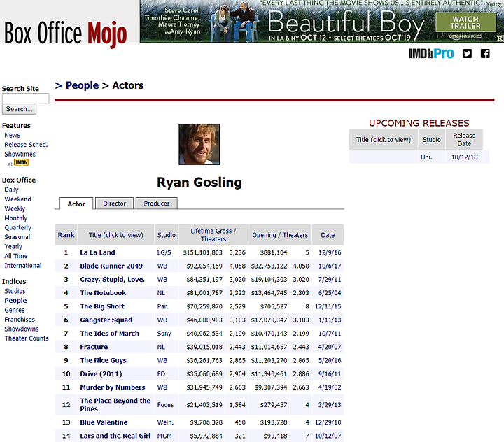Open the Weekly box office link
The height and width of the screenshot is (442, 504).
[15, 208]
